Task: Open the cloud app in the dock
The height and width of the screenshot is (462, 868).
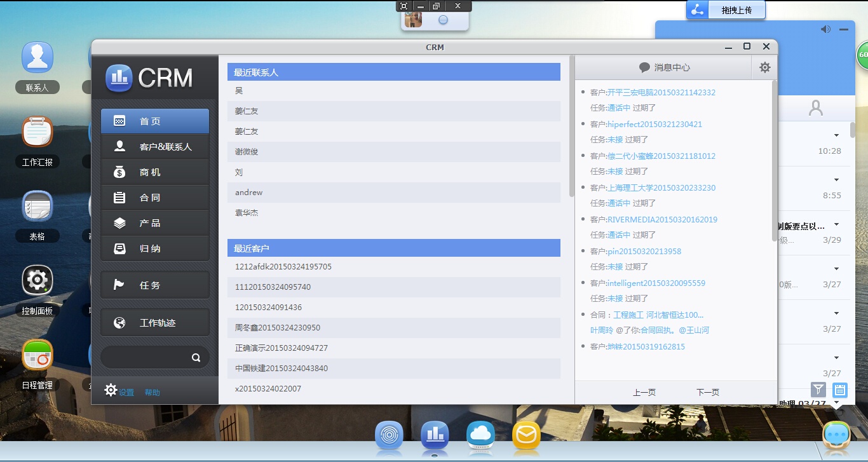Action: (480, 435)
